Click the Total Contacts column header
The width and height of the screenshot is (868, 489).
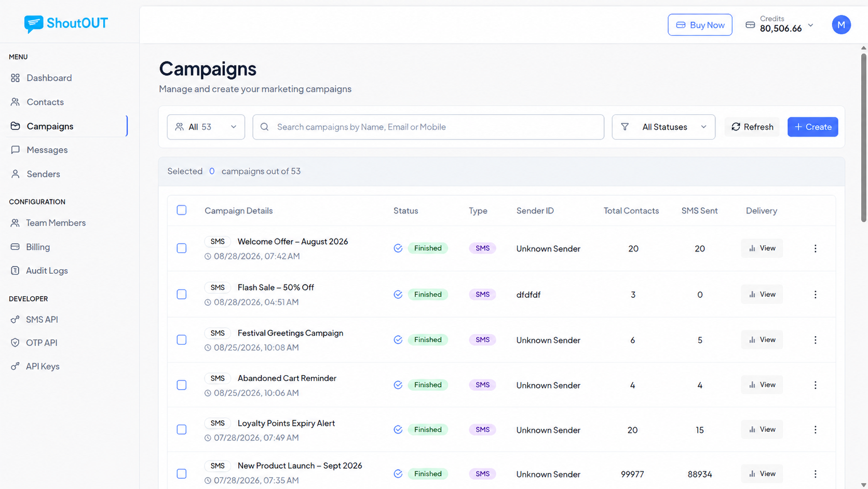pos(631,210)
